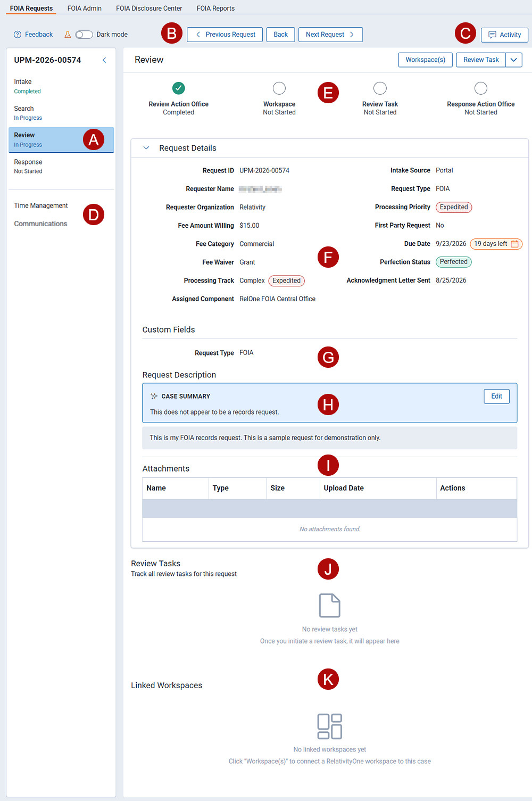Go to the Next Request
This screenshot has width=532, height=801.
331,35
